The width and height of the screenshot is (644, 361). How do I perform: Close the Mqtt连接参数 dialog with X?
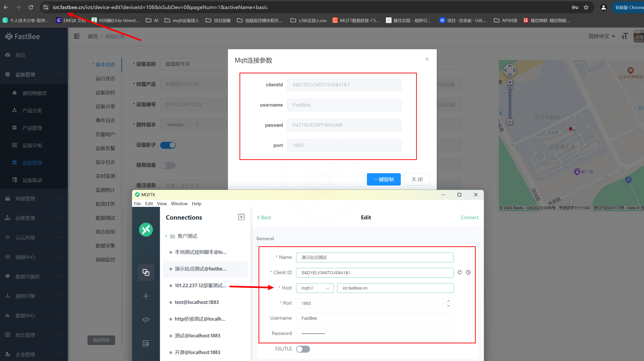[x=427, y=59]
